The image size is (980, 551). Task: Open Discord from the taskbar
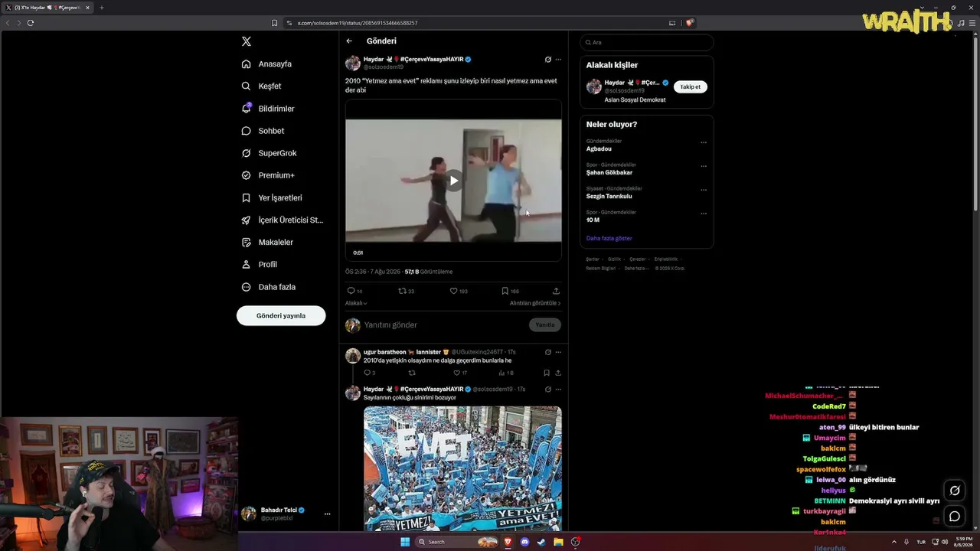tap(524, 542)
